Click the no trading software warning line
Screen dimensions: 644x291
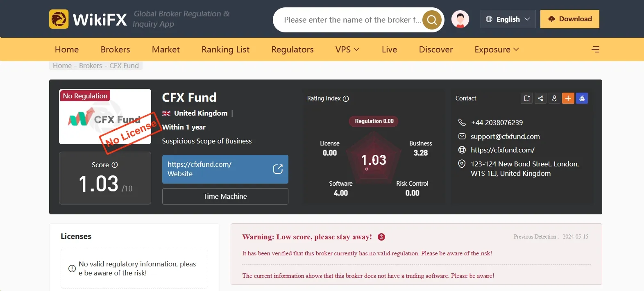point(368,276)
